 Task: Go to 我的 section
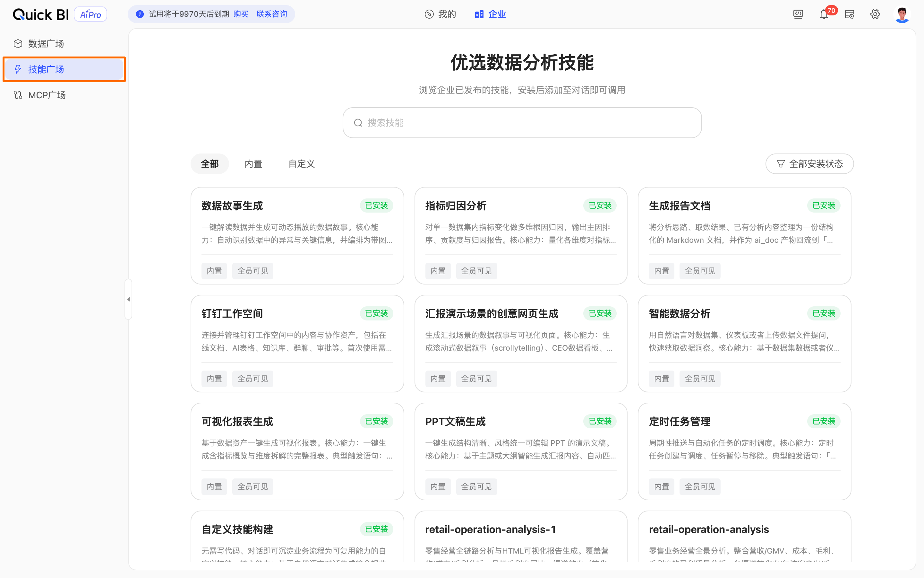[x=441, y=14]
